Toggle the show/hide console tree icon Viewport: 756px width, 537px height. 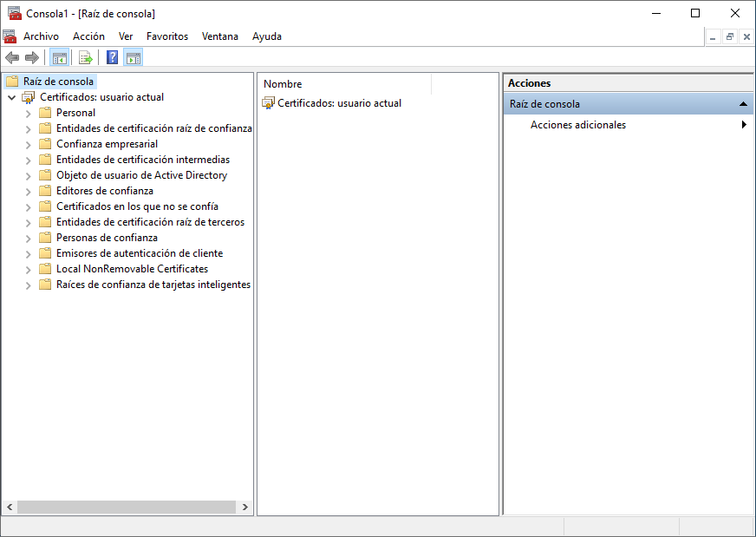59,58
